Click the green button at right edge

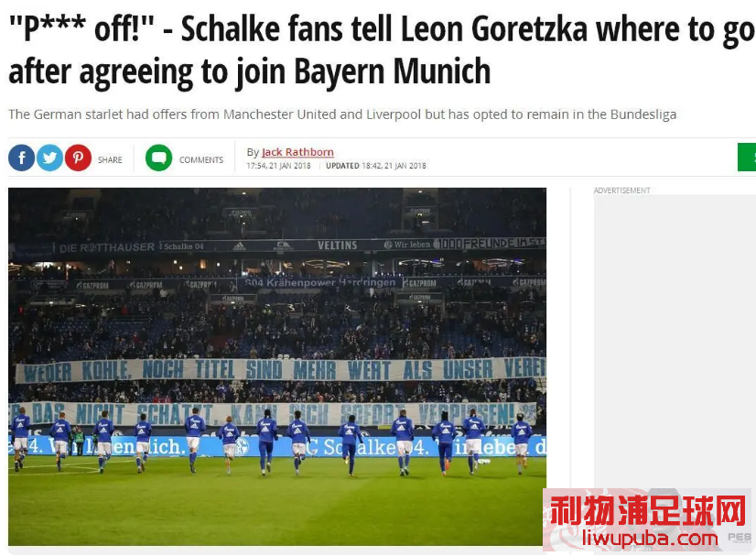point(747,158)
